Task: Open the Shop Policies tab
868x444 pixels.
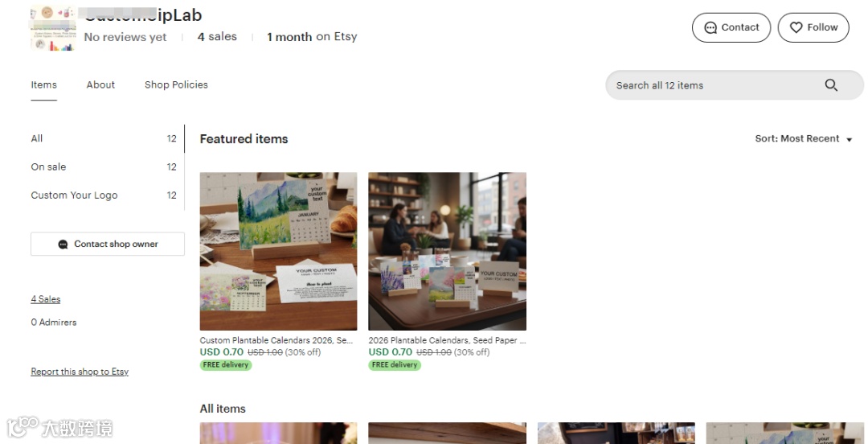Action: tap(176, 84)
